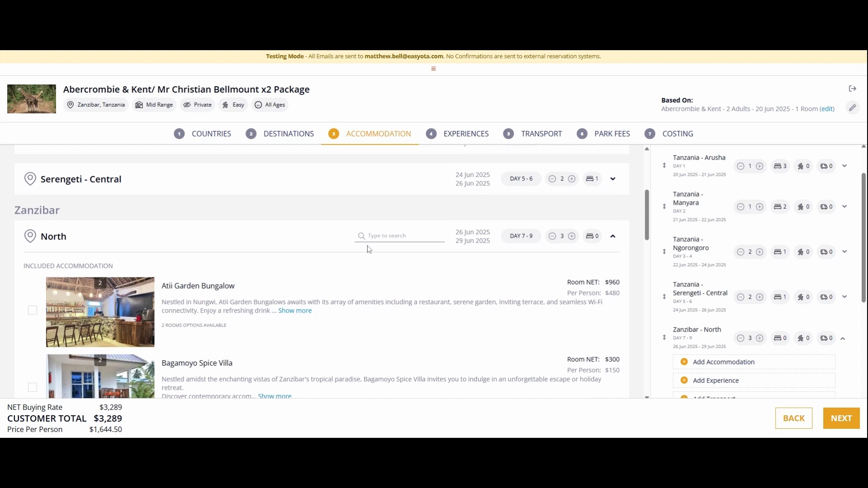This screenshot has height=488, width=868.
Task: Click plus icon for Tanzania - Manyara in sidebar
Action: point(760,207)
